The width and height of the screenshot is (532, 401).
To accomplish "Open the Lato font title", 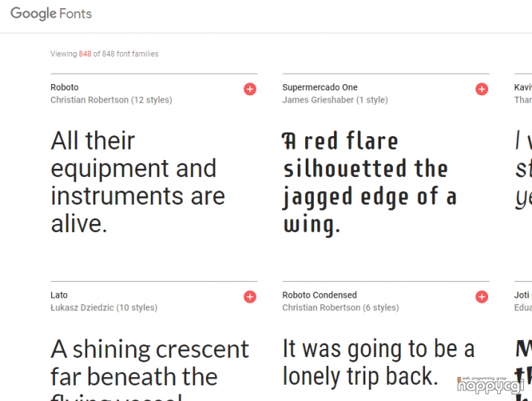I will (x=59, y=295).
